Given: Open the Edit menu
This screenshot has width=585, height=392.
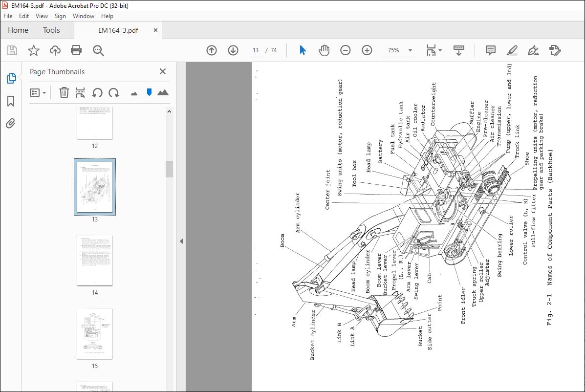Looking at the screenshot, I should coord(24,16).
